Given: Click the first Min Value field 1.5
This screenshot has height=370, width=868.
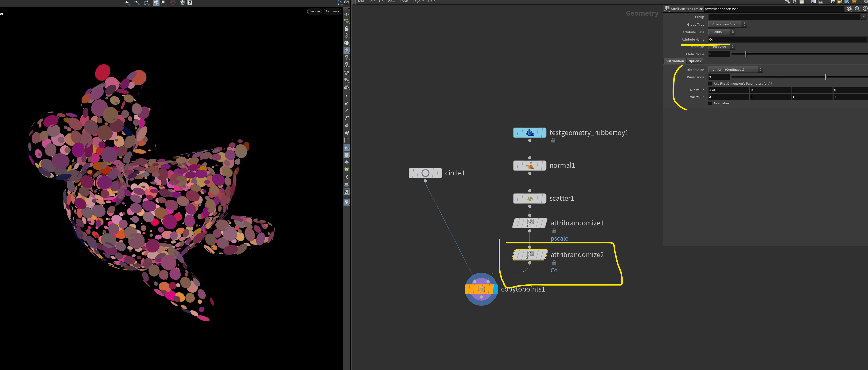Looking at the screenshot, I should [728, 90].
